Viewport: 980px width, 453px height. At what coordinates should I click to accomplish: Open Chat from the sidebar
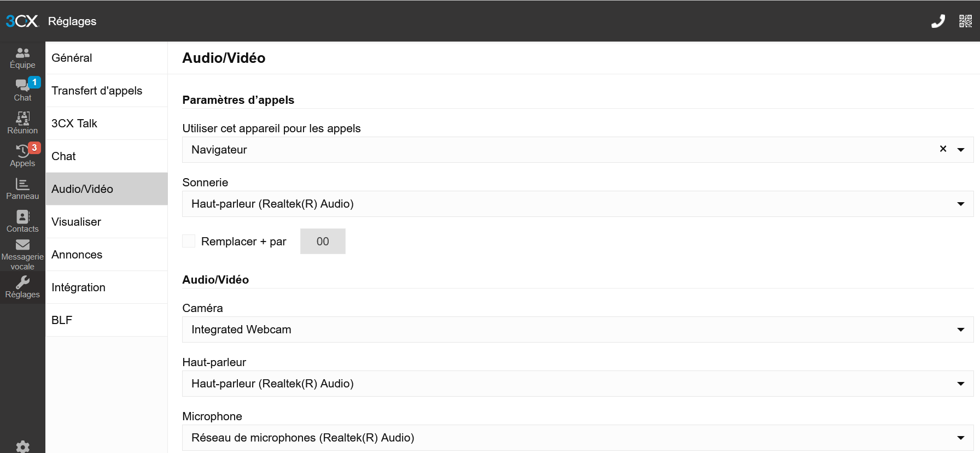coord(22,90)
